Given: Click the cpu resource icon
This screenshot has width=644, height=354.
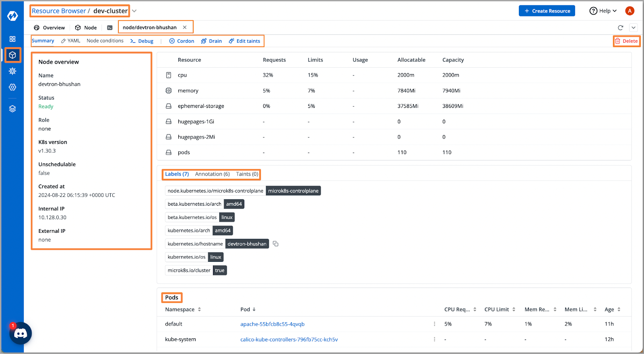Looking at the screenshot, I should (169, 75).
